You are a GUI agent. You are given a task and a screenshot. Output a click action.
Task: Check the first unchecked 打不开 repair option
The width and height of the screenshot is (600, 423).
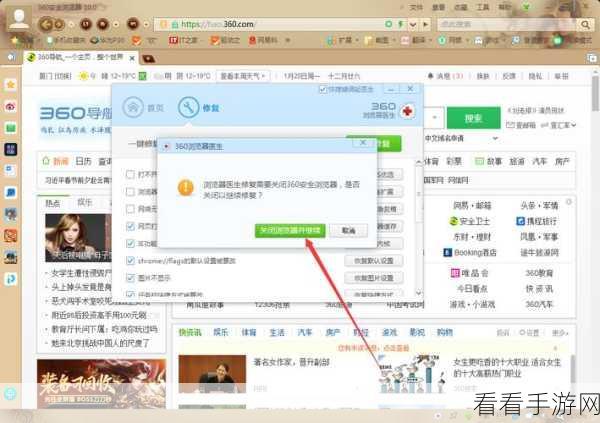tap(130, 175)
